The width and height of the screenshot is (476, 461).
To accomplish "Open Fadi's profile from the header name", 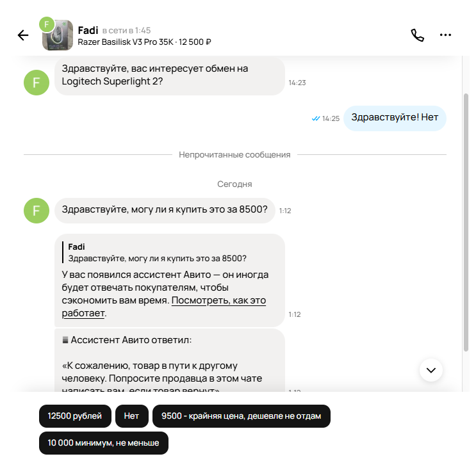I will tap(88, 29).
